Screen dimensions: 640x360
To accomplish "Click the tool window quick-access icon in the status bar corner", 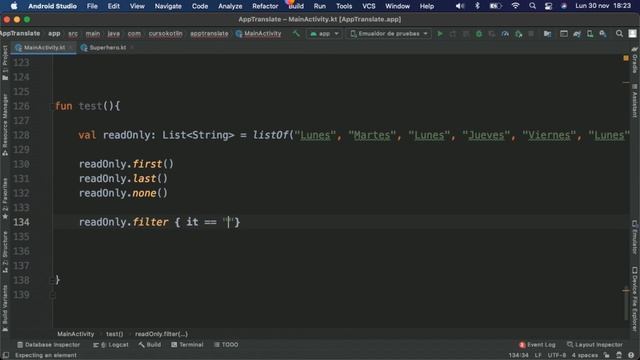I will [5, 356].
